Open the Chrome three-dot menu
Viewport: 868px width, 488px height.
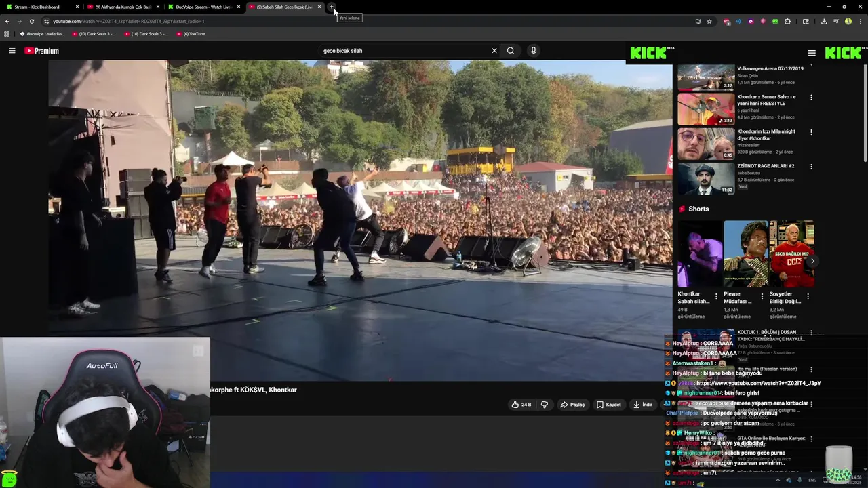860,21
